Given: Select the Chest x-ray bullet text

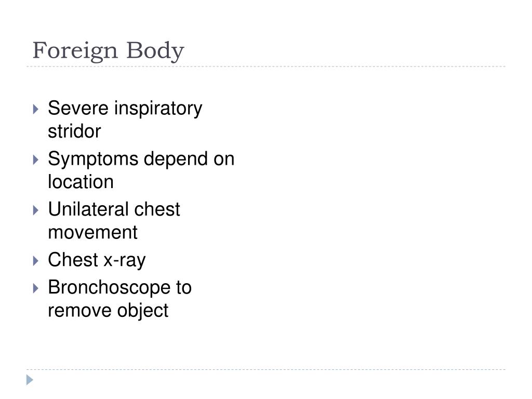Looking at the screenshot, I should 97,260.
